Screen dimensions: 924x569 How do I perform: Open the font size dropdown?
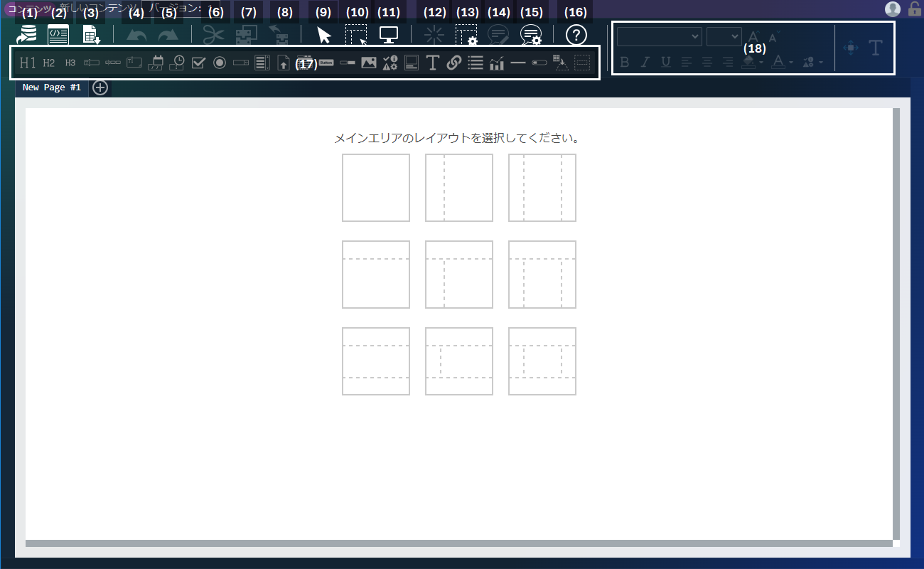(724, 36)
